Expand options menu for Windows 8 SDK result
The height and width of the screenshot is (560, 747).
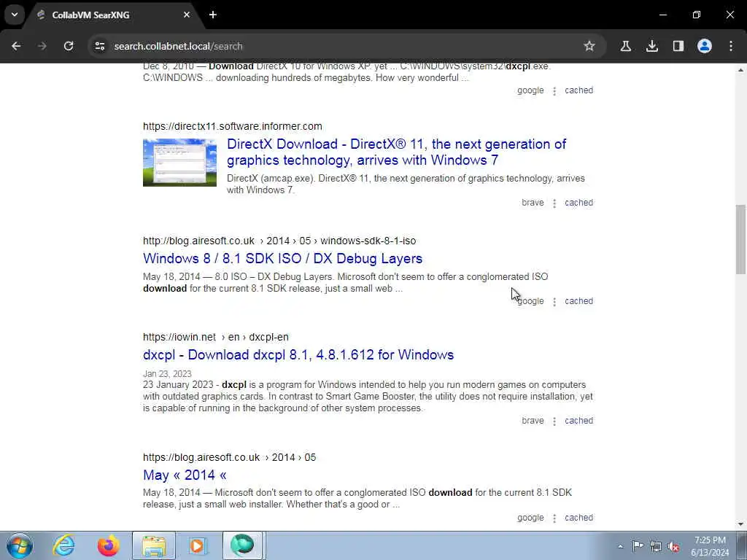pyautogui.click(x=554, y=302)
